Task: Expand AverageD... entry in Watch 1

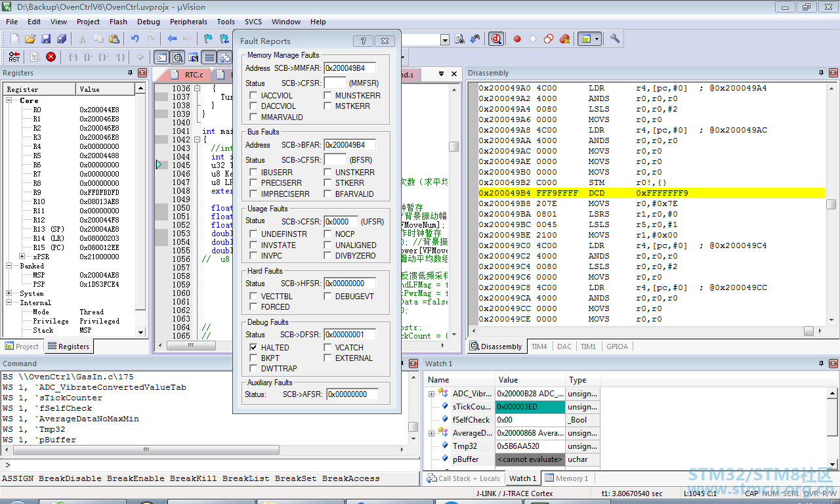Action: pos(431,433)
